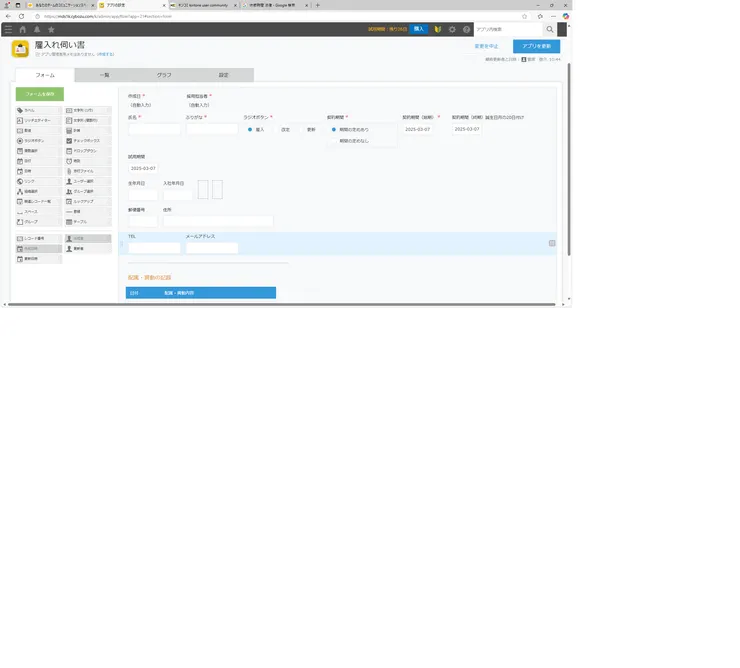This screenshot has height=668, width=740.
Task: Click the kintone home icon
Action: click(23, 29)
